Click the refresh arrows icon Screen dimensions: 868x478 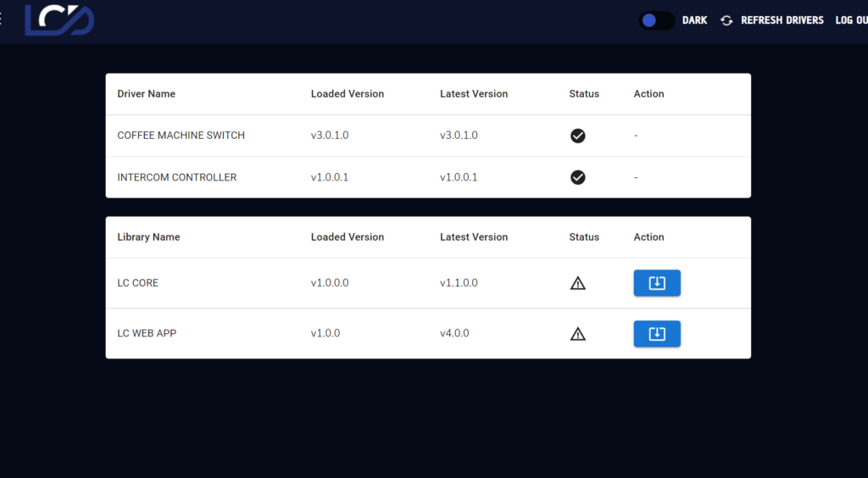point(726,20)
